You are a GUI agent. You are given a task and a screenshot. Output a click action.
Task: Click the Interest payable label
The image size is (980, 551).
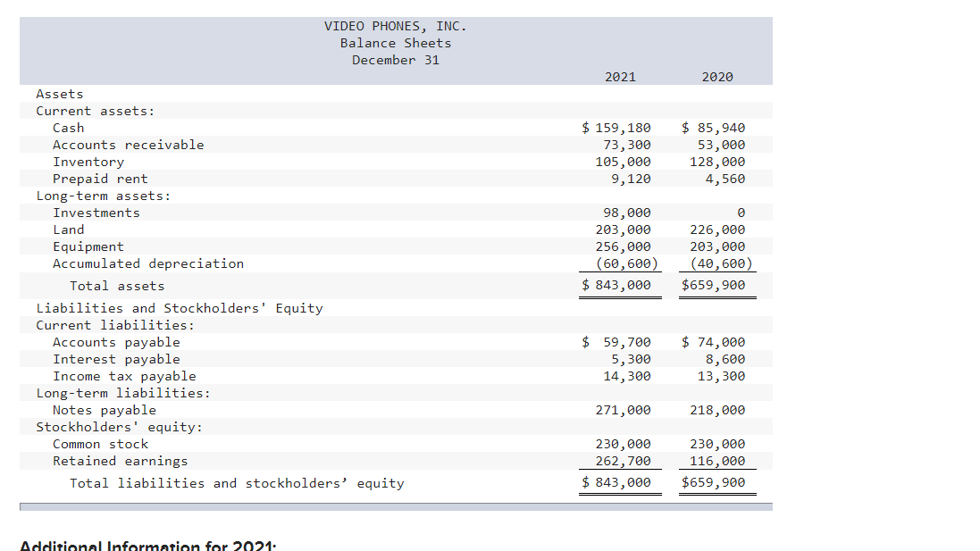coord(103,358)
